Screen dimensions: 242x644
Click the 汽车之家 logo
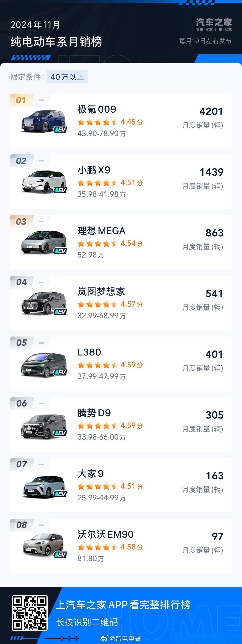pyautogui.click(x=214, y=25)
